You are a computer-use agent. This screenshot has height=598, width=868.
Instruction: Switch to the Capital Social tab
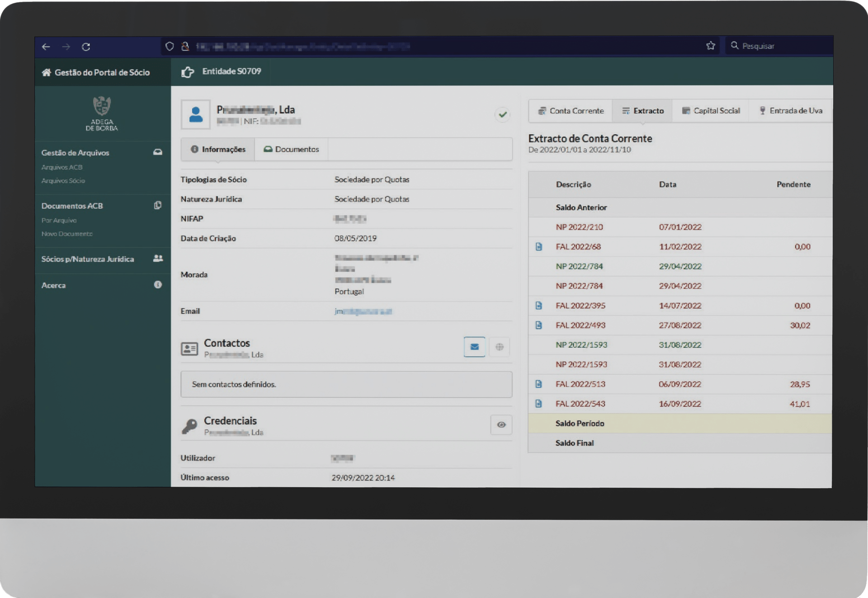point(711,111)
